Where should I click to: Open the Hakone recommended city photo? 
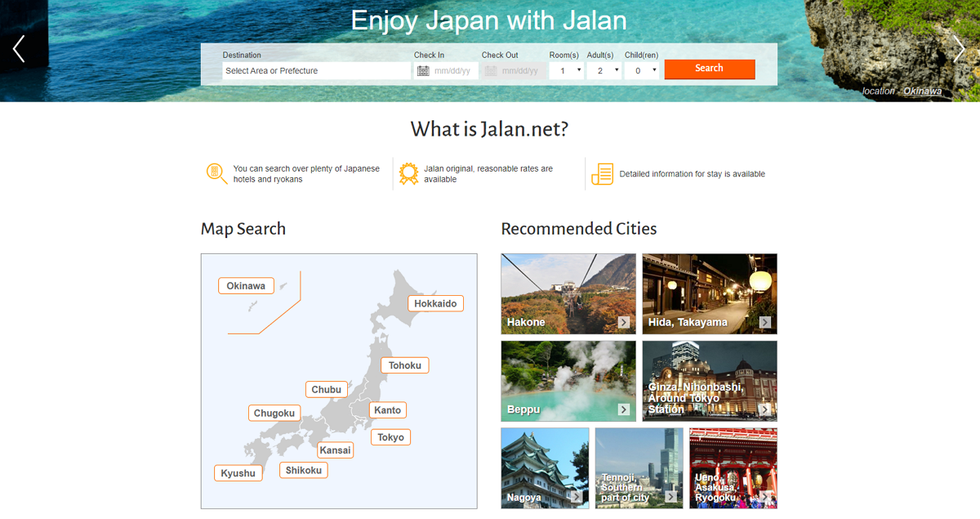coord(568,294)
